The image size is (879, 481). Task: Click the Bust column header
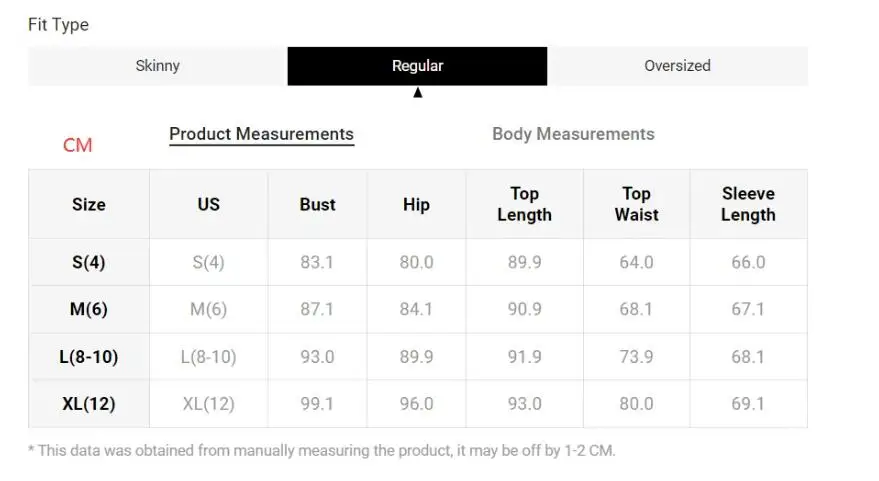pos(317,205)
